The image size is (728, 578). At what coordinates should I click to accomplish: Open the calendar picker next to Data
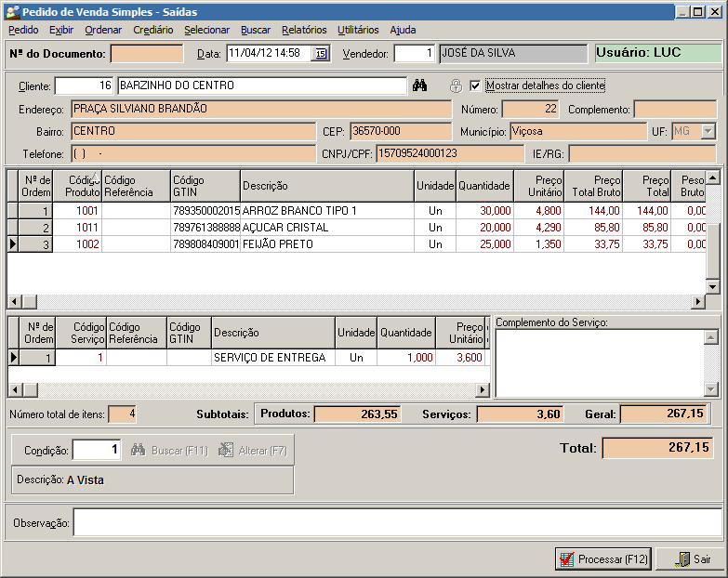[321, 54]
